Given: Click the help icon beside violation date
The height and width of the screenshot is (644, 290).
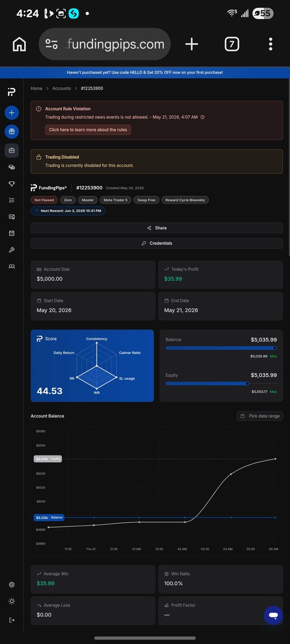Looking at the screenshot, I should pyautogui.click(x=202, y=117).
